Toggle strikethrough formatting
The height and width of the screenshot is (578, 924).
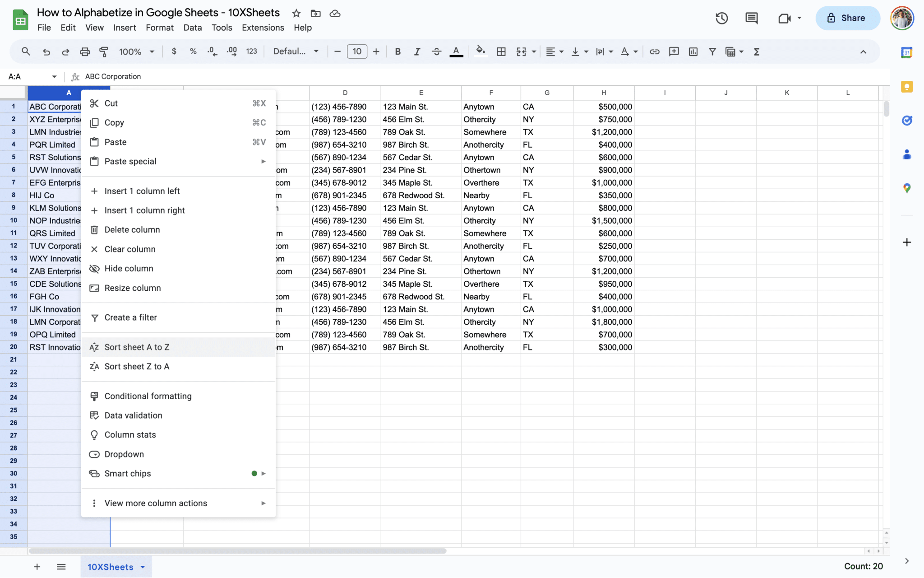tap(436, 51)
